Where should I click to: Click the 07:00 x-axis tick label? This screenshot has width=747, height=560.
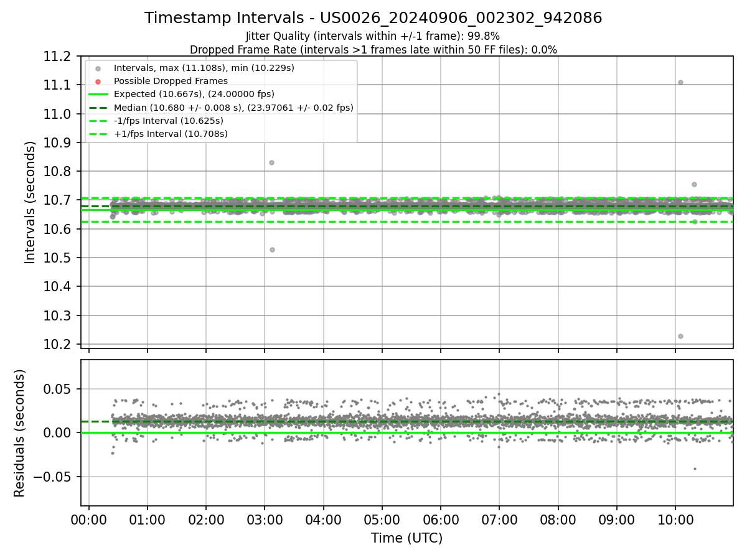click(499, 520)
